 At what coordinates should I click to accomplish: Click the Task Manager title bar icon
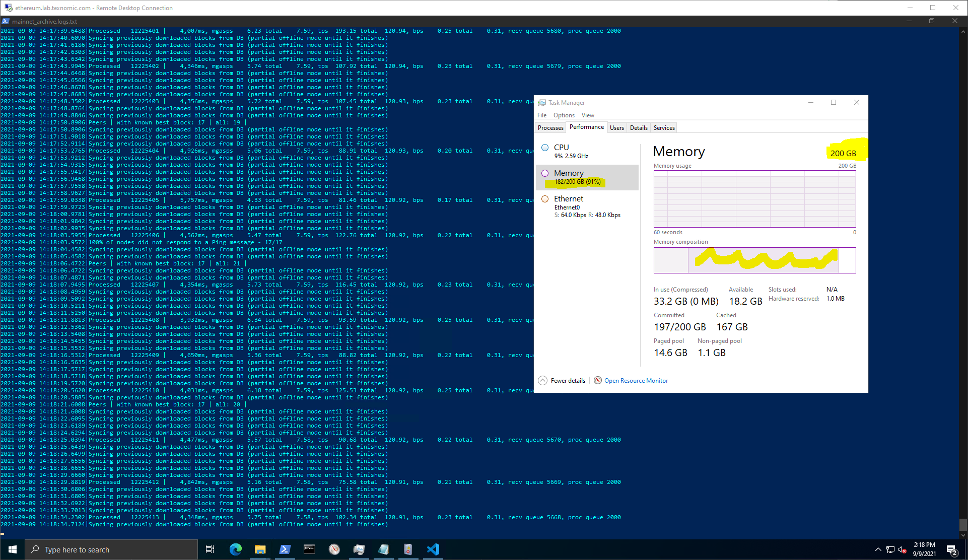coord(542,103)
